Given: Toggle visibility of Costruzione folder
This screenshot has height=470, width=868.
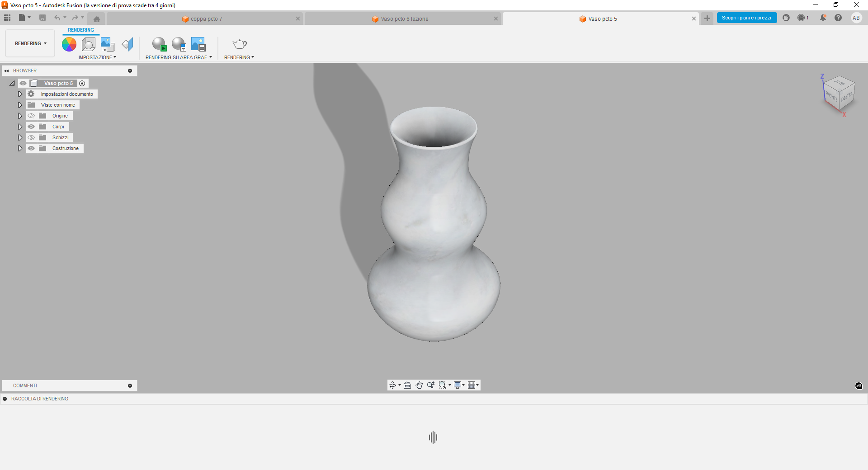Looking at the screenshot, I should (x=31, y=148).
